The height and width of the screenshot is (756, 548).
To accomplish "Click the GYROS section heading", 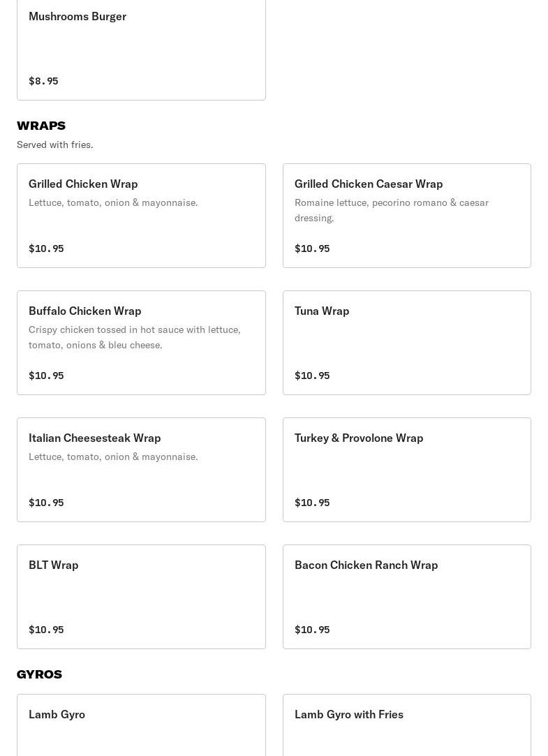I will tap(39, 674).
